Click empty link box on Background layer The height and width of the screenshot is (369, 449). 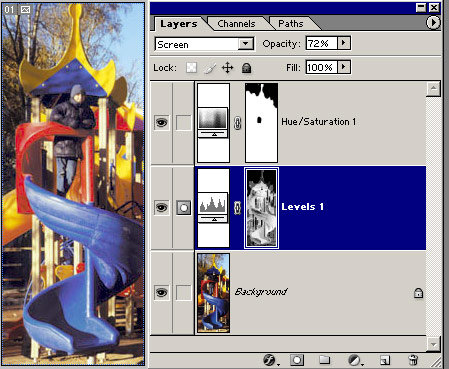coord(184,293)
